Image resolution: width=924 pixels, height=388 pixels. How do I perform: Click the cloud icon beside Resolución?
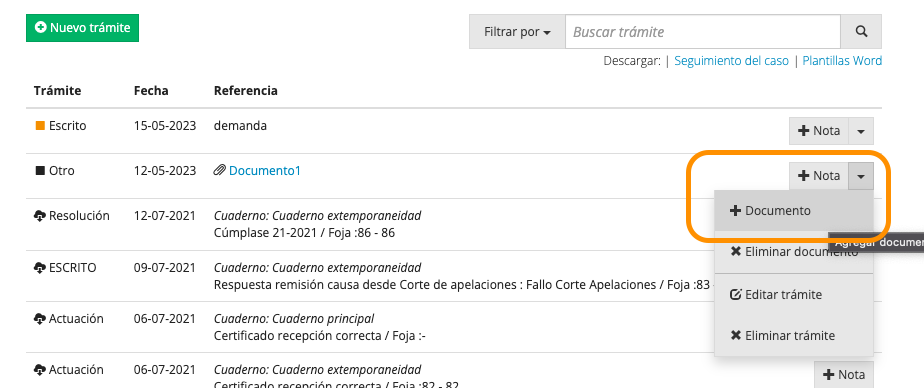click(39, 216)
